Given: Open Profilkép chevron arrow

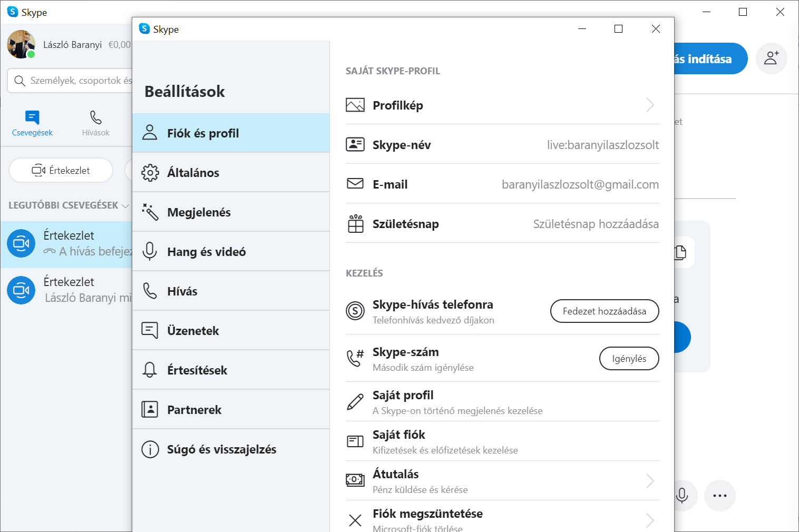Looking at the screenshot, I should 650,105.
